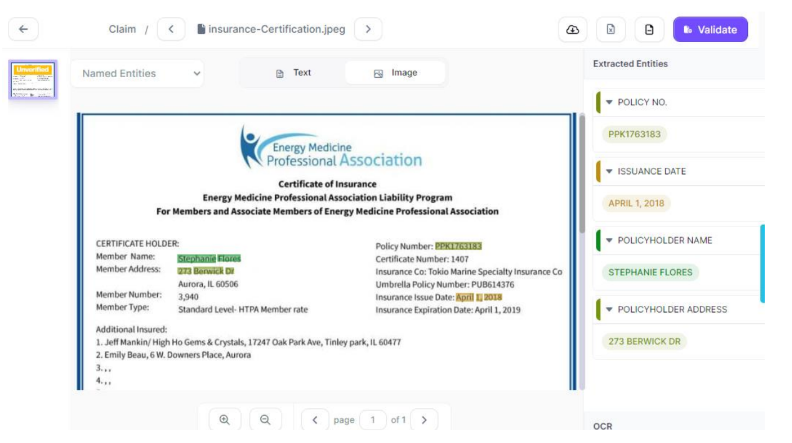Click highlighted policy number PPK1763183 in document
The height and width of the screenshot is (443, 792).
458,246
